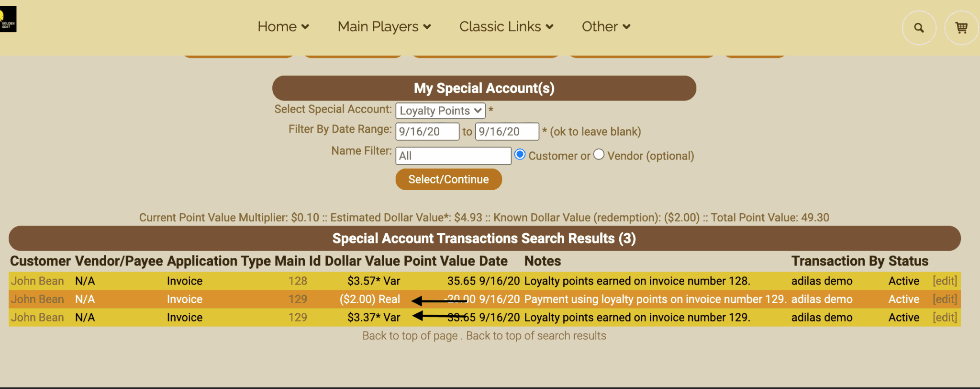The image size is (980, 389).
Task: Select the Customer radio button
Action: pyautogui.click(x=520, y=155)
